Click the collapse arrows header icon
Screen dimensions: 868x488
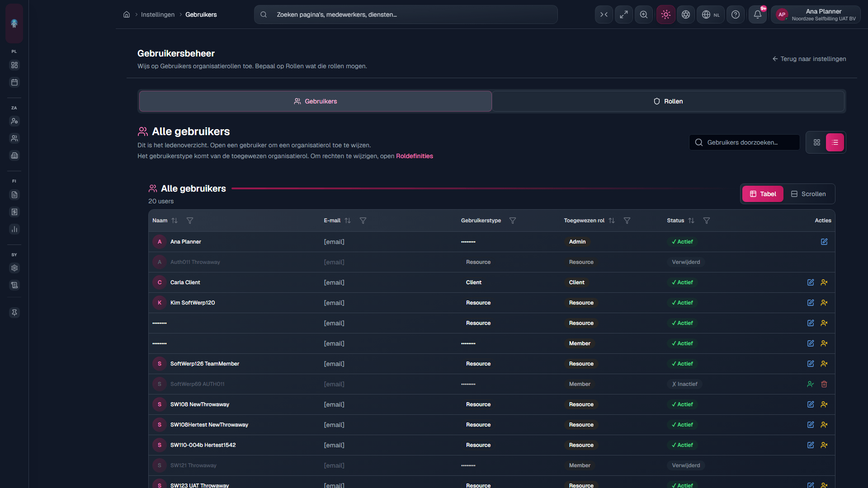604,14
